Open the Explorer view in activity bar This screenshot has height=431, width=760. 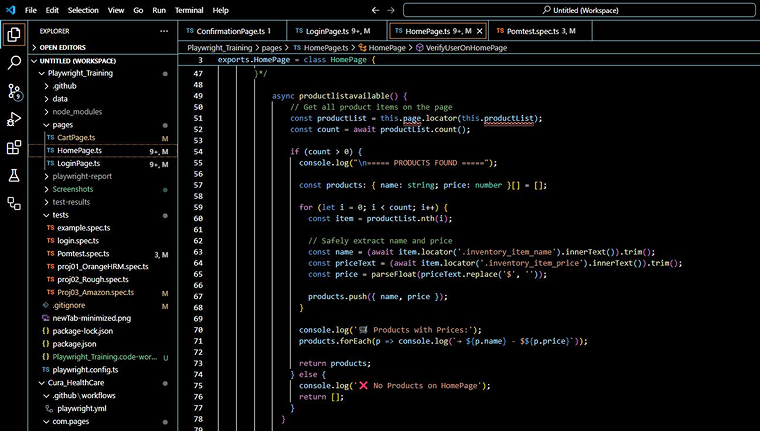(x=14, y=35)
